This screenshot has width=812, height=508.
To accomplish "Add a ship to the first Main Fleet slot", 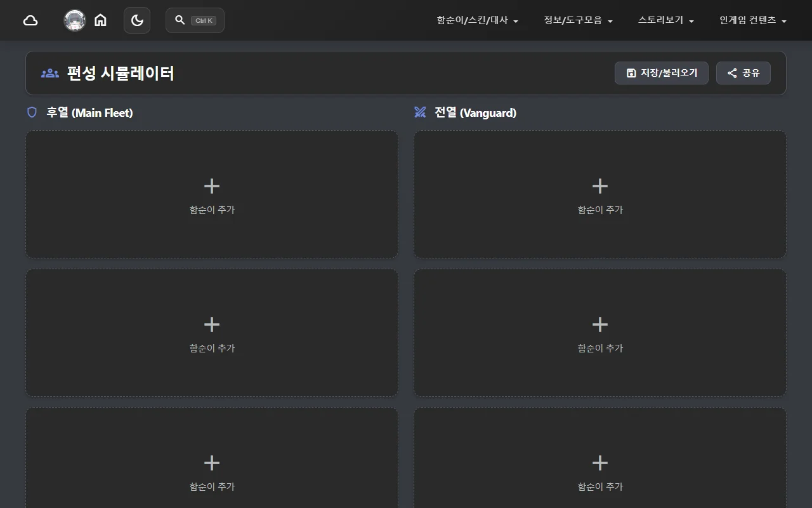I will coord(212,194).
